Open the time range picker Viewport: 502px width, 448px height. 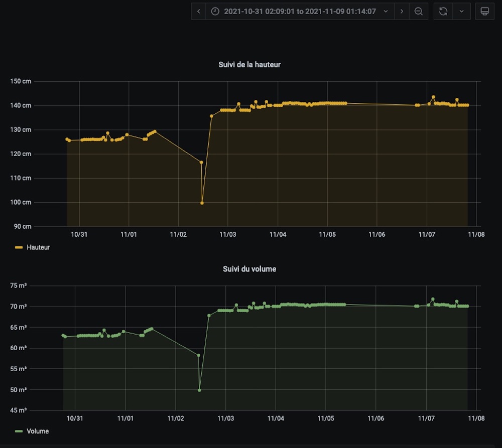[x=300, y=12]
